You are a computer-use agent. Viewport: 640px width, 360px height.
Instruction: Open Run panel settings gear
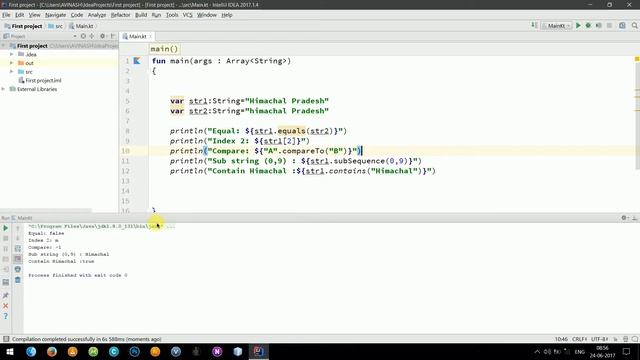pyautogui.click(x=624, y=218)
